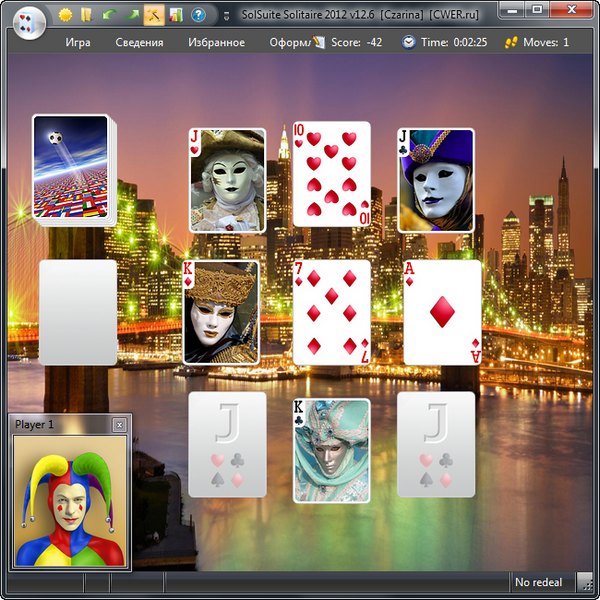Open the statistics bar chart icon
This screenshot has height=600, width=600.
[175, 15]
